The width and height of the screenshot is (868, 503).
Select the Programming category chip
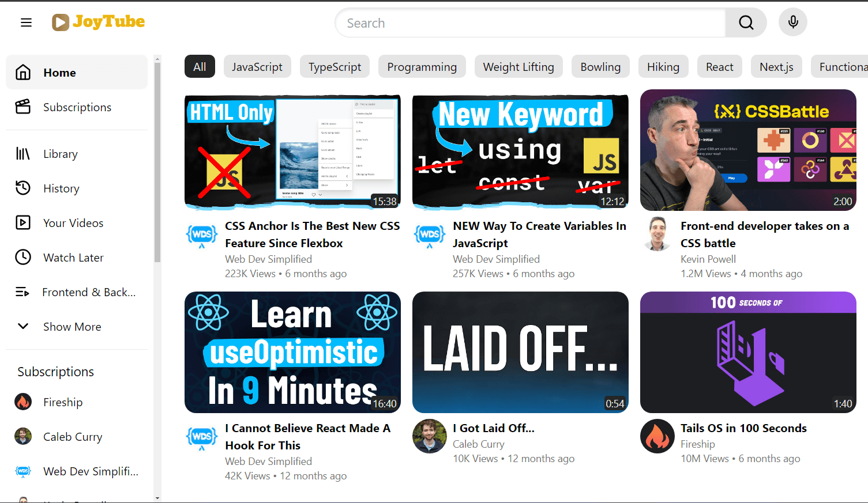click(422, 67)
